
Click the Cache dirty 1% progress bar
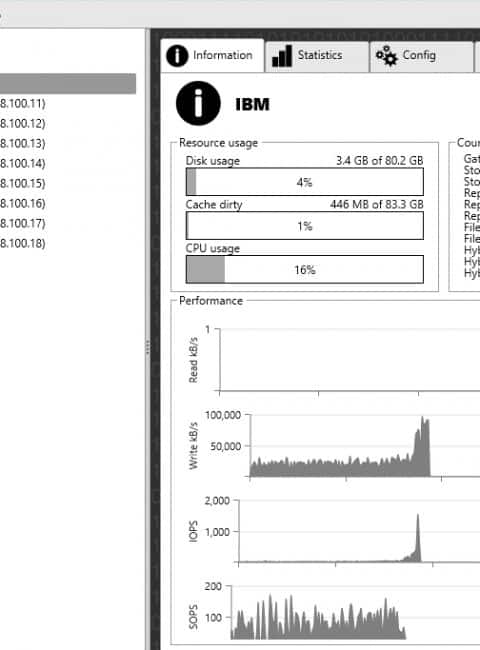click(305, 226)
